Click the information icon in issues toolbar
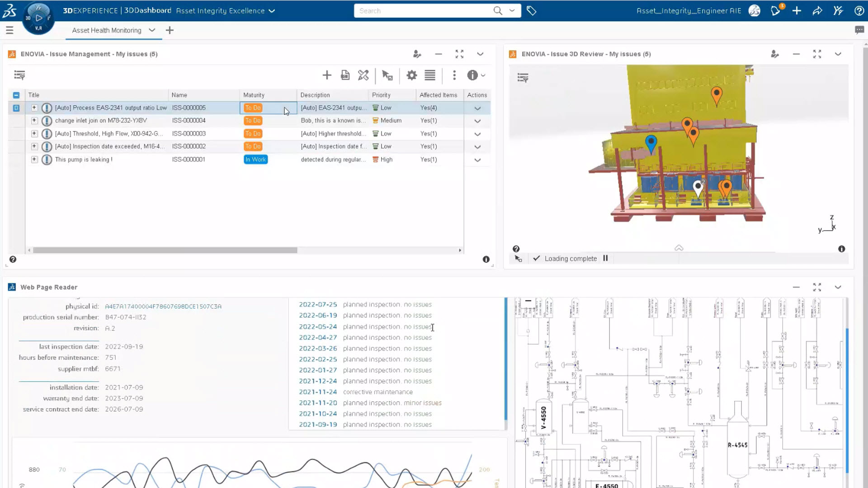This screenshot has width=868, height=488. [x=472, y=75]
